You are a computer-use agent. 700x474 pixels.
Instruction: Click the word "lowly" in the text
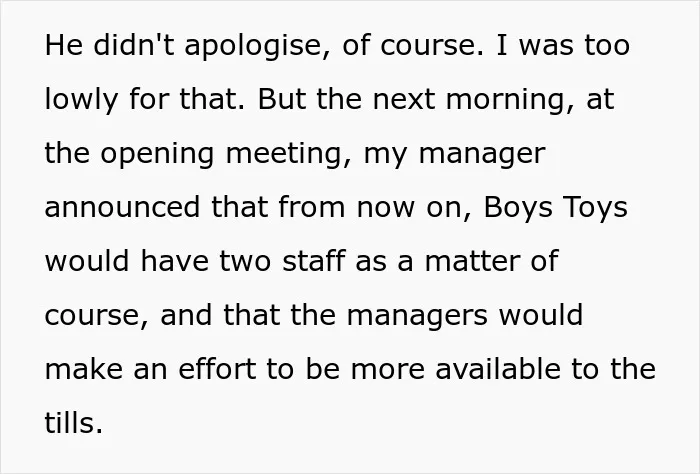[x=81, y=100]
